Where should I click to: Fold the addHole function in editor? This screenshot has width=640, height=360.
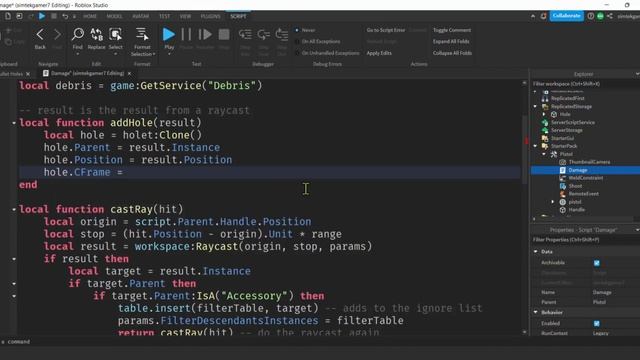tap(14, 123)
